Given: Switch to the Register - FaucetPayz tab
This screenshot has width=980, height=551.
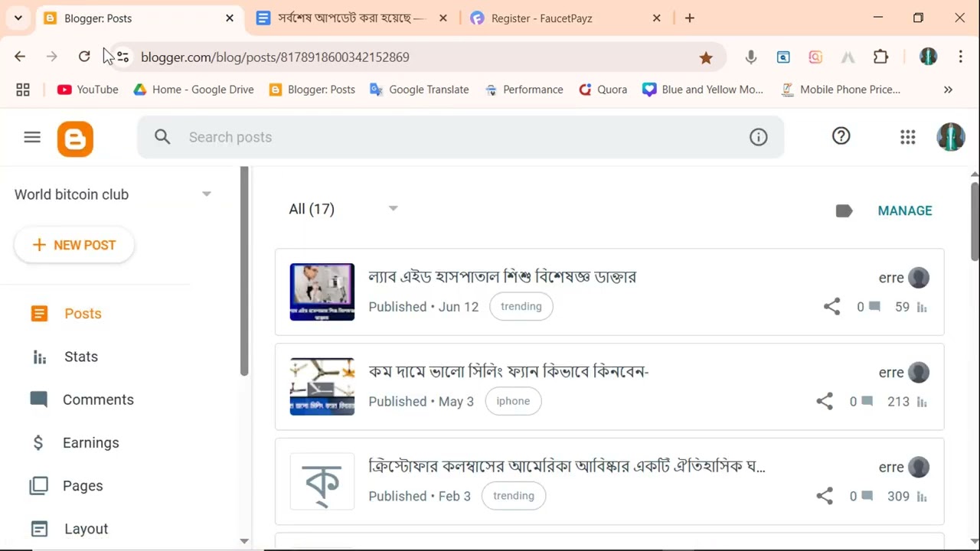Looking at the screenshot, I should tap(541, 18).
